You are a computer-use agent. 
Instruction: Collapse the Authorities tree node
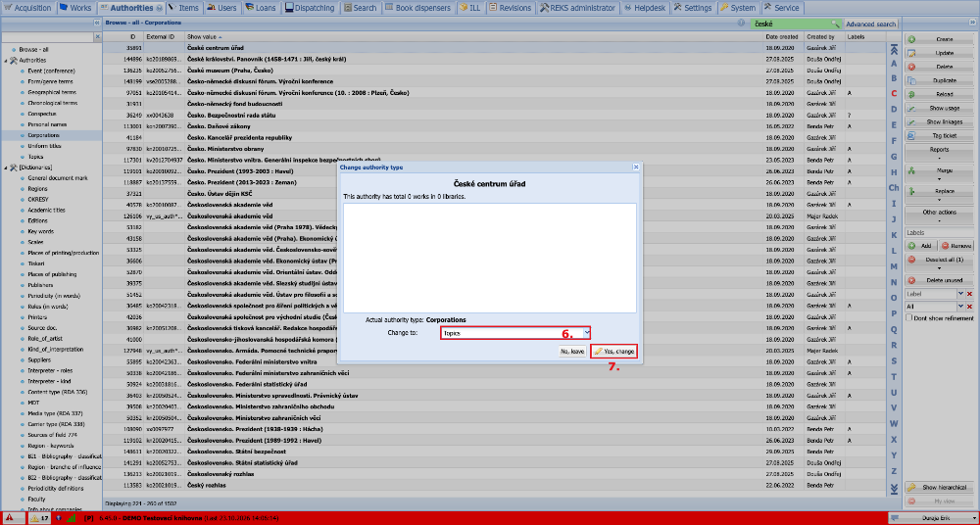(6, 60)
